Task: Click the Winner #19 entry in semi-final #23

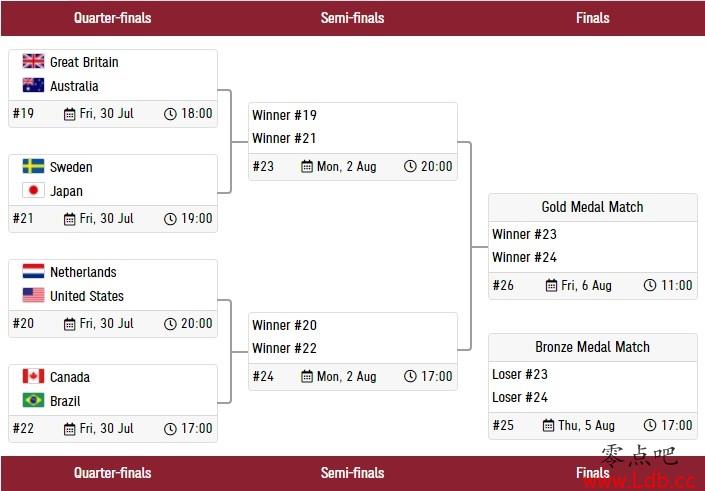Action: pos(284,115)
